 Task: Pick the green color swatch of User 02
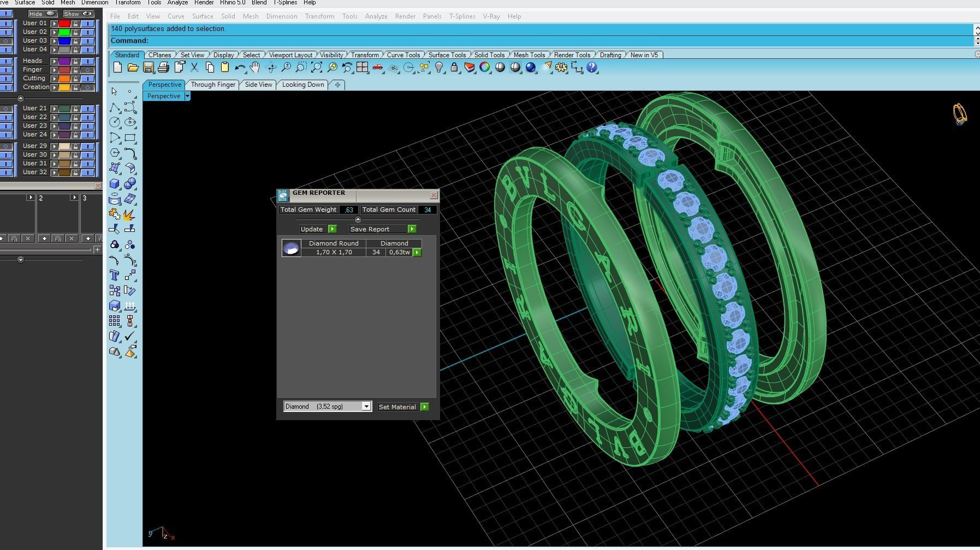(64, 32)
